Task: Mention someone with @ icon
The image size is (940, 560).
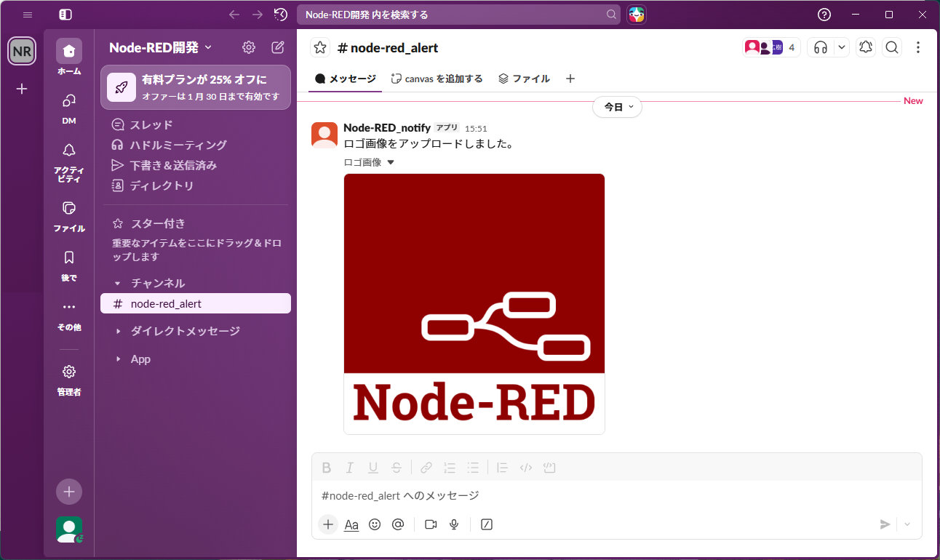Action: tap(398, 524)
